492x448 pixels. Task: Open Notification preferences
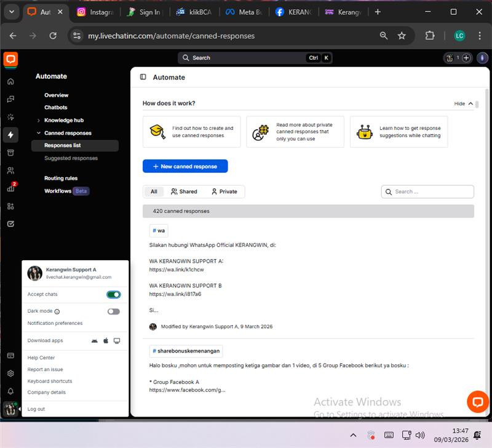[55, 323]
